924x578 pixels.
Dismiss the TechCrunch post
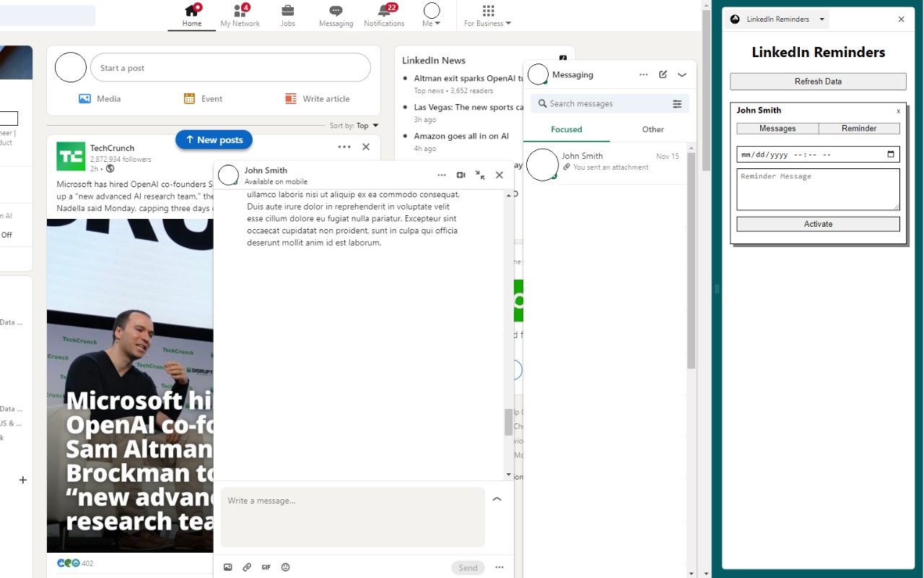pos(366,147)
